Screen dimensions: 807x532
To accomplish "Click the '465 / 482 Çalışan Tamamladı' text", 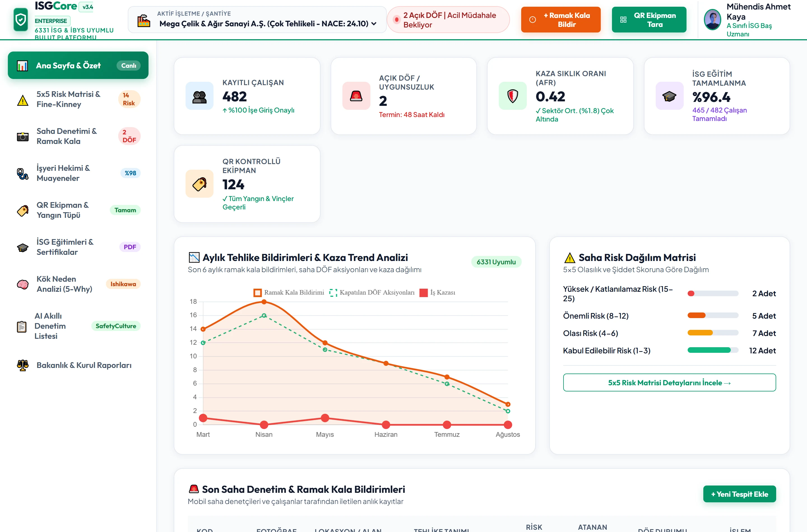I will click(719, 114).
